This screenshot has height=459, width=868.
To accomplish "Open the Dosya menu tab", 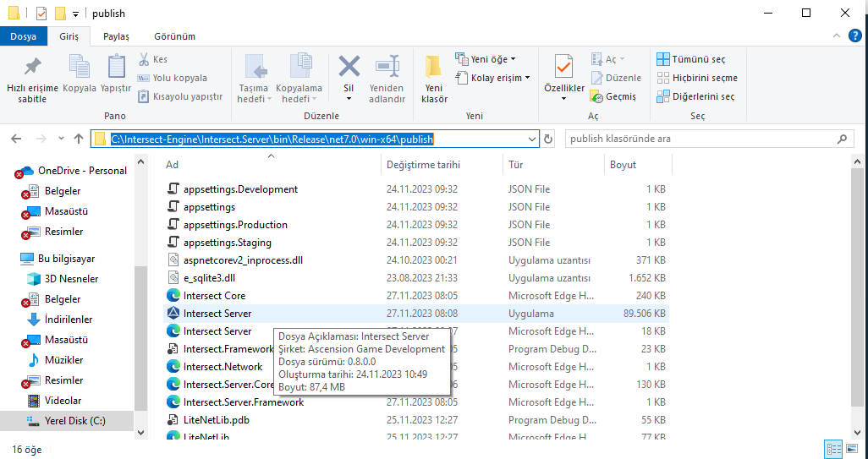I will [x=23, y=36].
